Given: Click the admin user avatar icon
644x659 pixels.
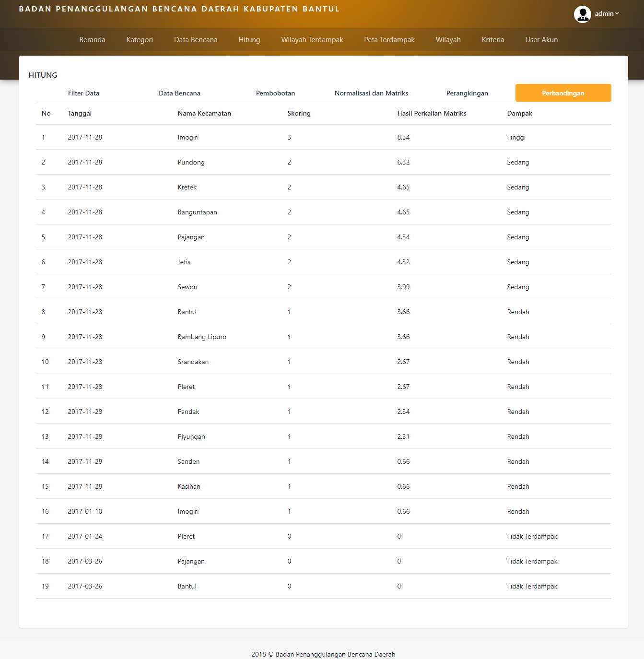Looking at the screenshot, I should click(582, 14).
